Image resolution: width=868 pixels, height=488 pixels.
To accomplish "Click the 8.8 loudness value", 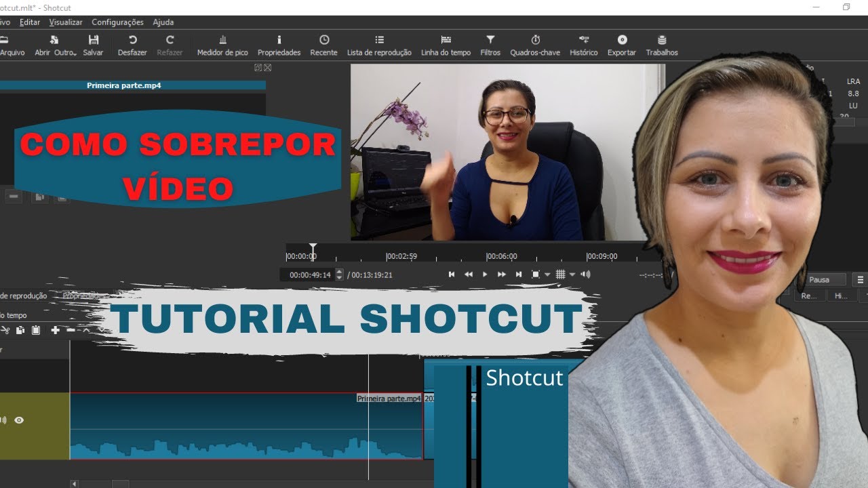I will tap(853, 94).
